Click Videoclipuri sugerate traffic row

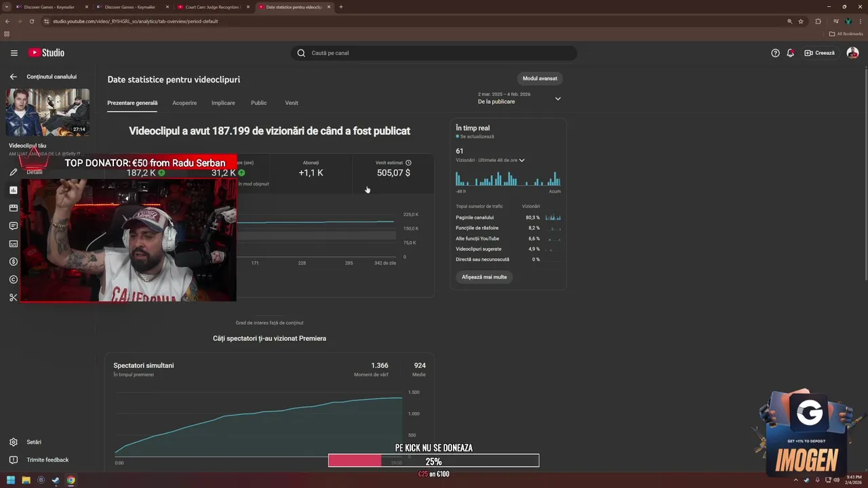(509, 249)
